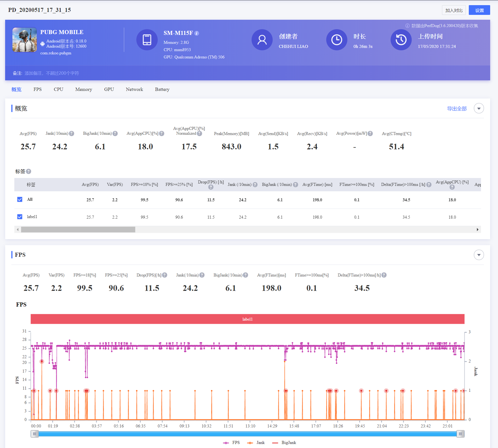Click the help icon beside Avg(AppCPU)[%] in overview
Screen dimensions: 498x448
pyautogui.click(x=162, y=134)
